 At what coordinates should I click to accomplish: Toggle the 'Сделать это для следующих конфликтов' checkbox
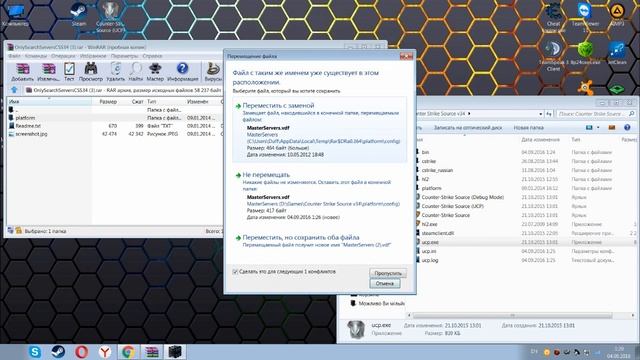tap(235, 271)
